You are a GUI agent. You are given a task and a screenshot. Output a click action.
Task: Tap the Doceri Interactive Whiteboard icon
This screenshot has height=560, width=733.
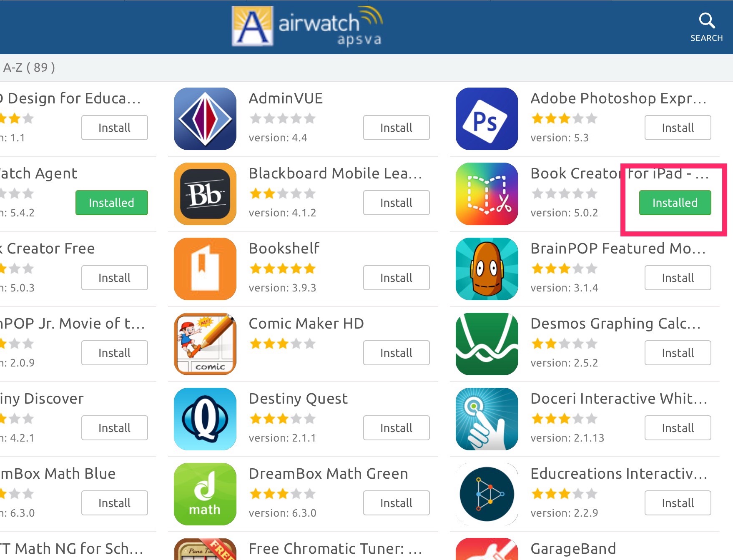[487, 419]
